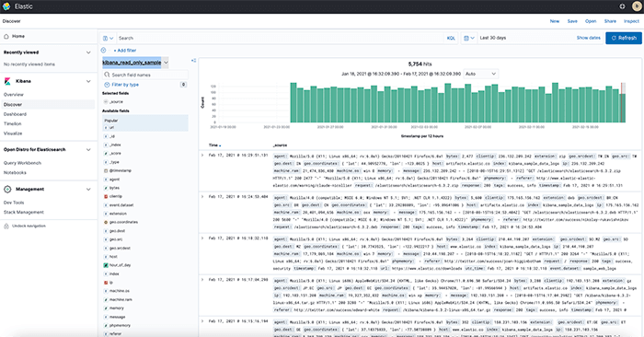Image resolution: width=644 pixels, height=337 pixels.
Task: Click the ip field type icon
Action: pyautogui.click(x=106, y=283)
